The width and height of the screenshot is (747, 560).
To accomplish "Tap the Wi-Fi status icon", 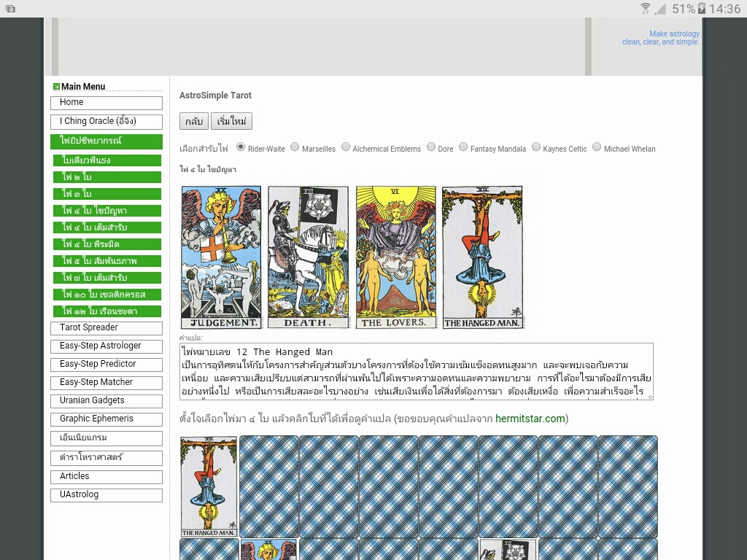I will click(x=646, y=8).
